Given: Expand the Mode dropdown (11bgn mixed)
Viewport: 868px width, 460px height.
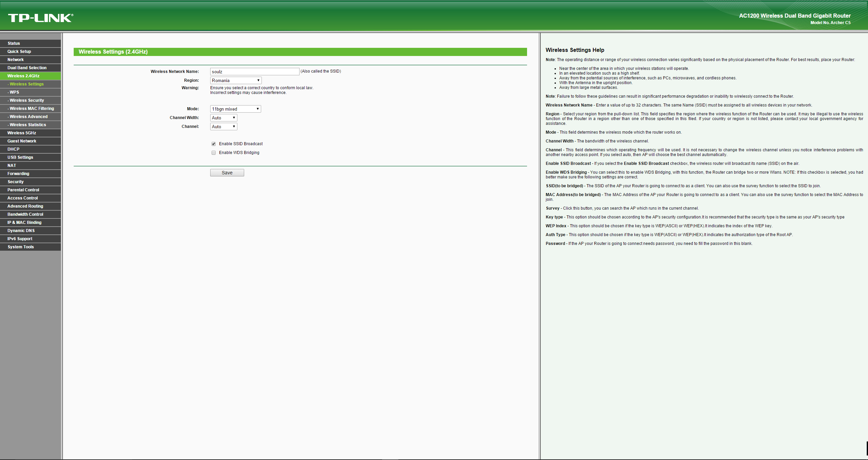Looking at the screenshot, I should (235, 109).
